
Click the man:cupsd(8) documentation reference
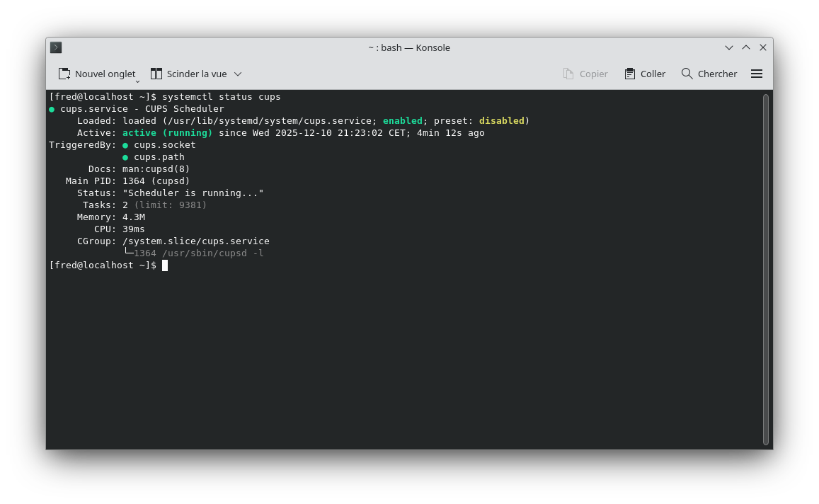(154, 168)
